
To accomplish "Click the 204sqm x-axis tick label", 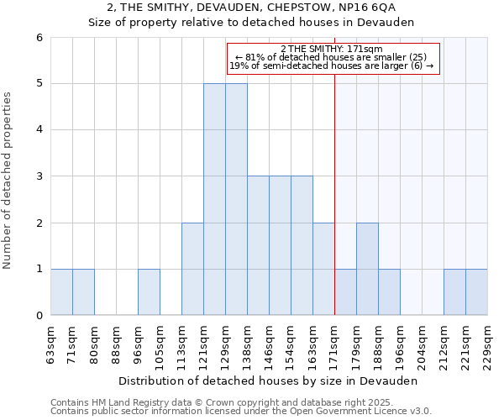I will click(422, 349).
